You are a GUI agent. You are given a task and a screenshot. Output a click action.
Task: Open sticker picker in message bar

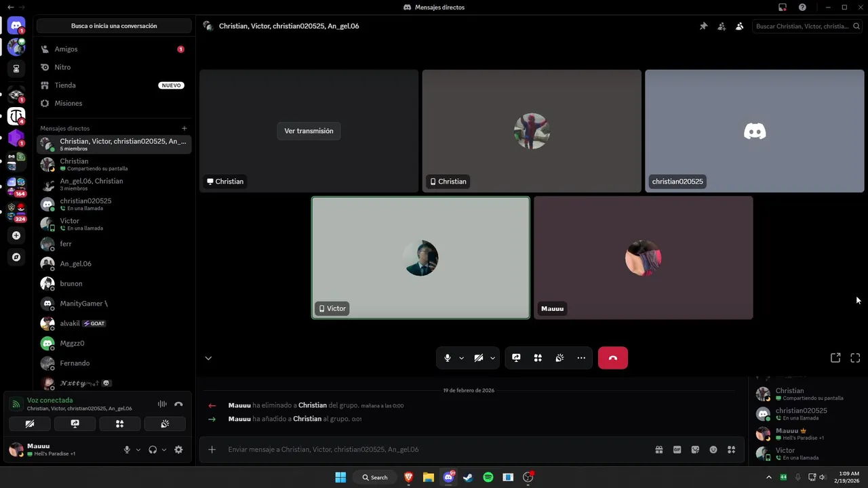(x=695, y=449)
